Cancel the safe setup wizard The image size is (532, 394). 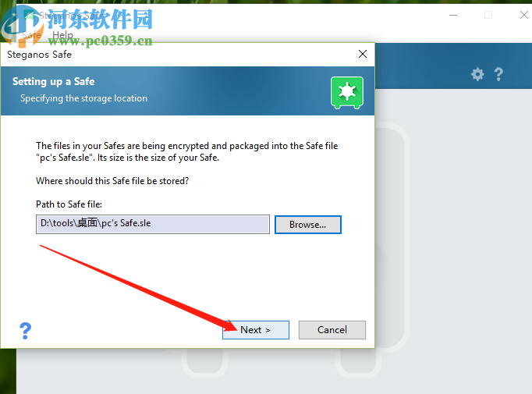click(x=332, y=330)
